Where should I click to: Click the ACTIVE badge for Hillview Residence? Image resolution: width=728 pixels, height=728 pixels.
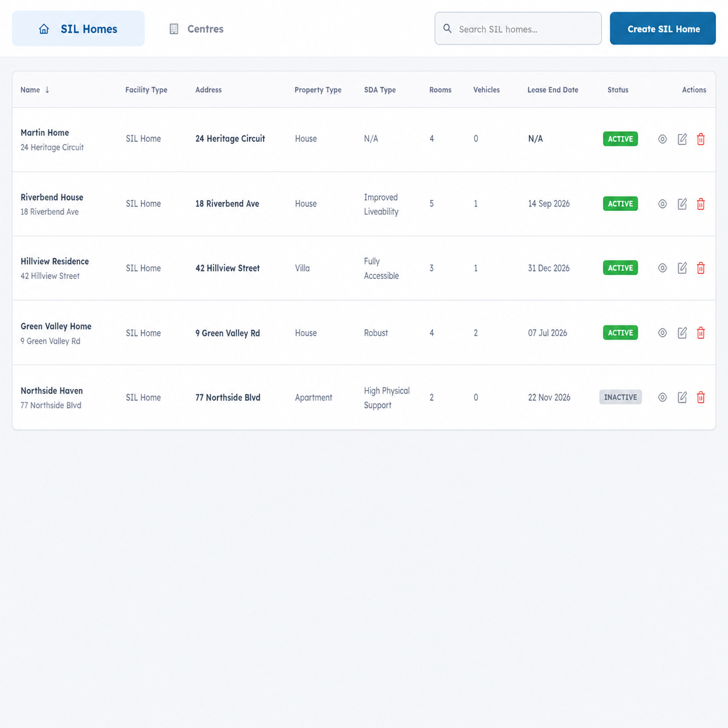click(620, 268)
